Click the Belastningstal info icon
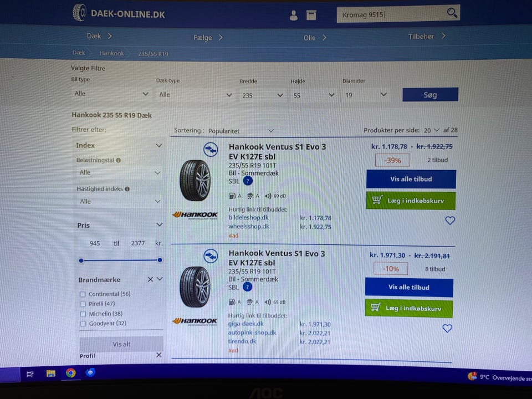This screenshot has height=399, width=532. (119, 161)
